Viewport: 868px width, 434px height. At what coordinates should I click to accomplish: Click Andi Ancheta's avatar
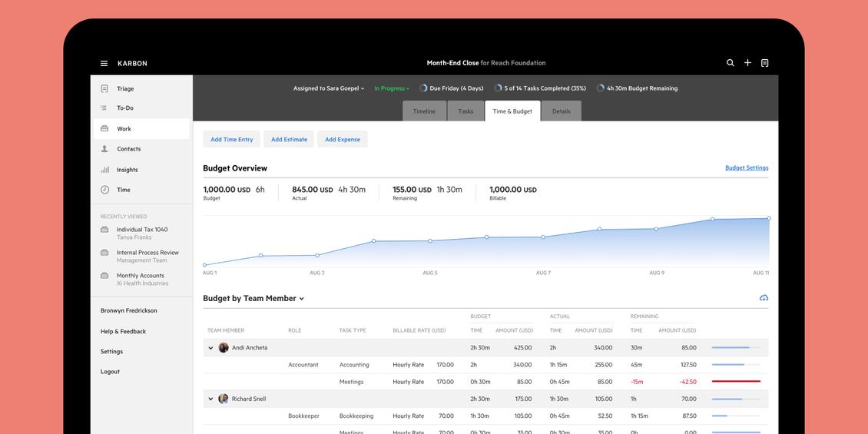[224, 348]
